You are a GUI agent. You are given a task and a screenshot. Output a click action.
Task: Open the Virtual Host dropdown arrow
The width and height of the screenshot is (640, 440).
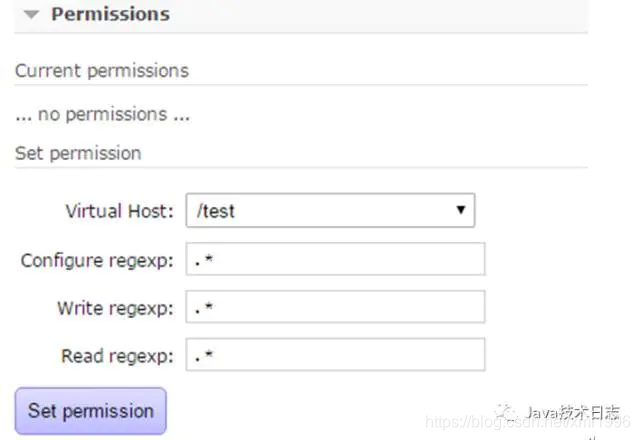pos(460,211)
